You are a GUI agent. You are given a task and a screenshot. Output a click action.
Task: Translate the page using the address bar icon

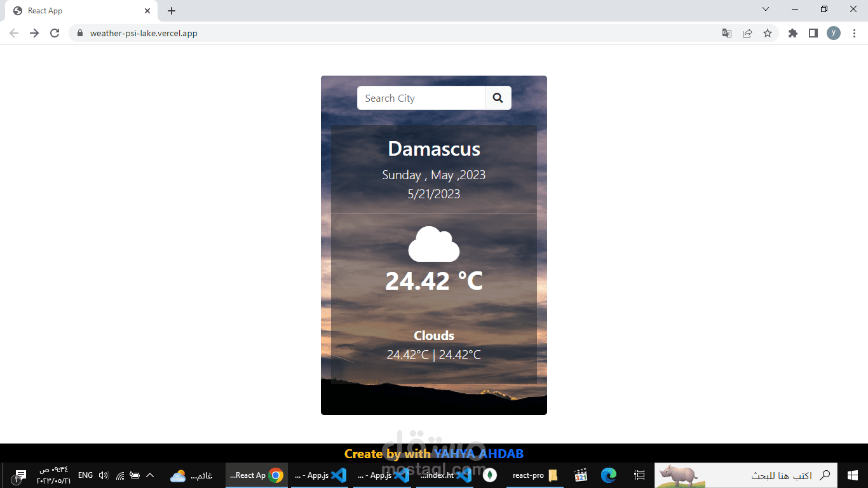pyautogui.click(x=726, y=33)
